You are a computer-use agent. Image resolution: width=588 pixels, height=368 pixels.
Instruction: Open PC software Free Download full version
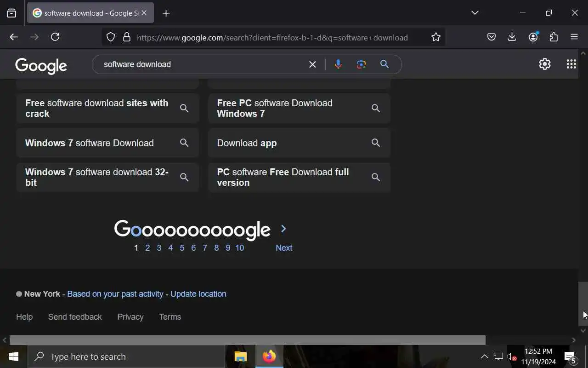[299, 177]
